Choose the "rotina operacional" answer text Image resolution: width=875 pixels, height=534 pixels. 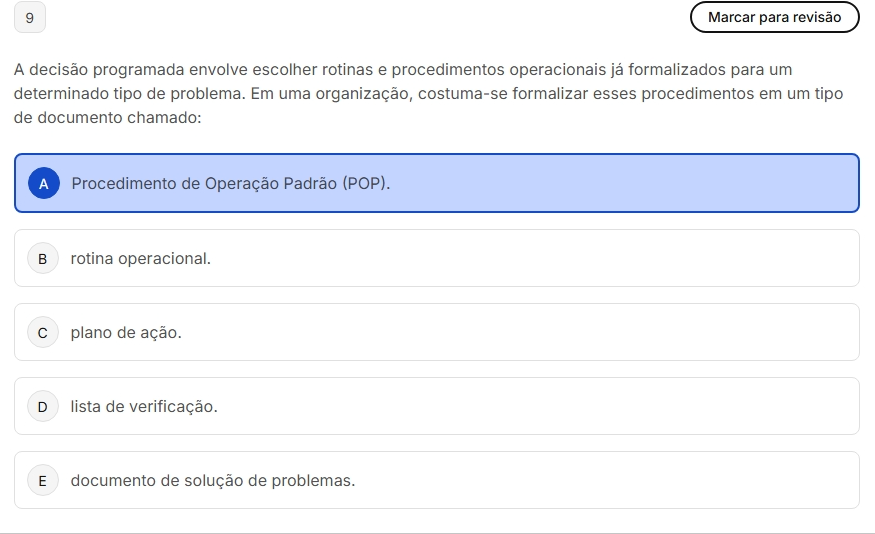[141, 258]
